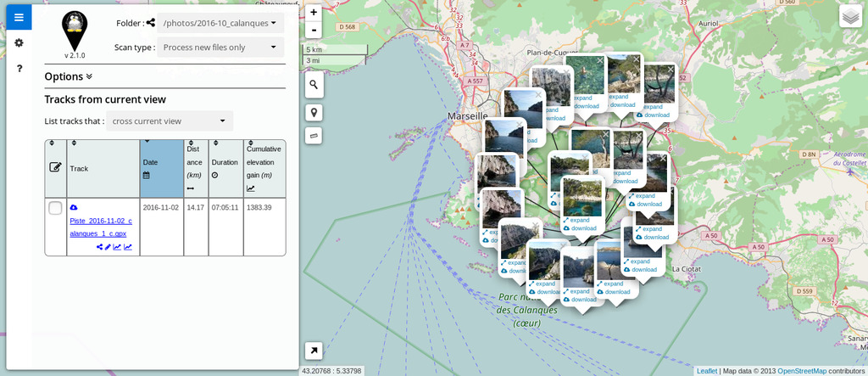This screenshot has height=376, width=868.
Task: Zoom in on the map
Action: [314, 12]
